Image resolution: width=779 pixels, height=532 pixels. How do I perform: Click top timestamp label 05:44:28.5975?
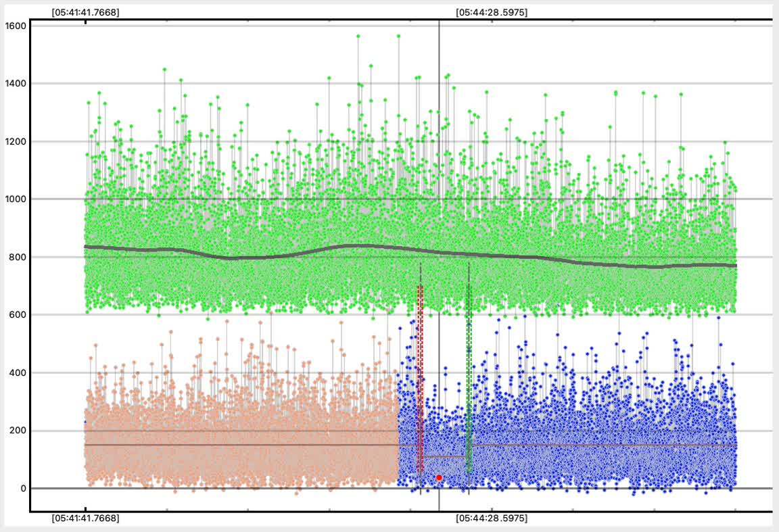click(492, 12)
